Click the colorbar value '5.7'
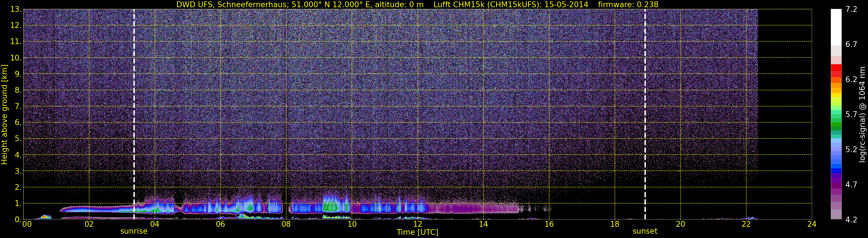868x238 pixels. click(x=851, y=114)
